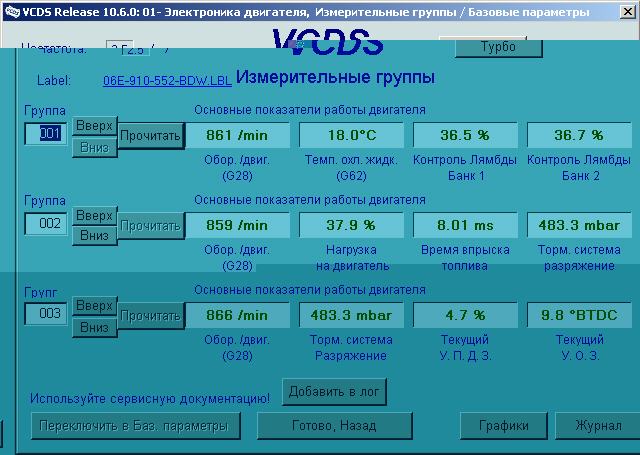Click the Нагрузка на двигатель label
The image size is (640, 455).
point(352,258)
